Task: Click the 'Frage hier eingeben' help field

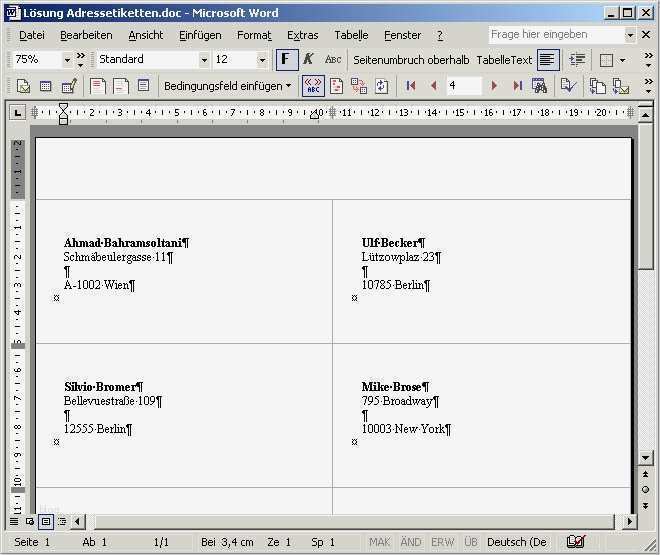Action: 556,35
